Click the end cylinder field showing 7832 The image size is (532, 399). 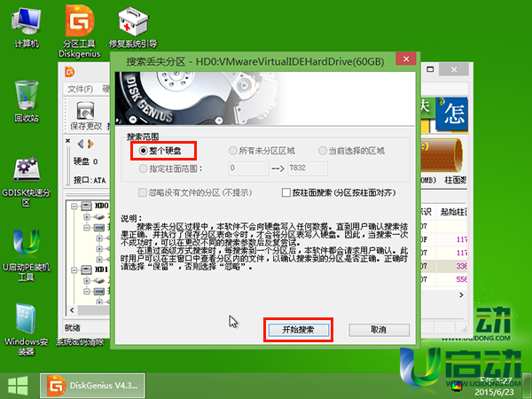coord(308,168)
